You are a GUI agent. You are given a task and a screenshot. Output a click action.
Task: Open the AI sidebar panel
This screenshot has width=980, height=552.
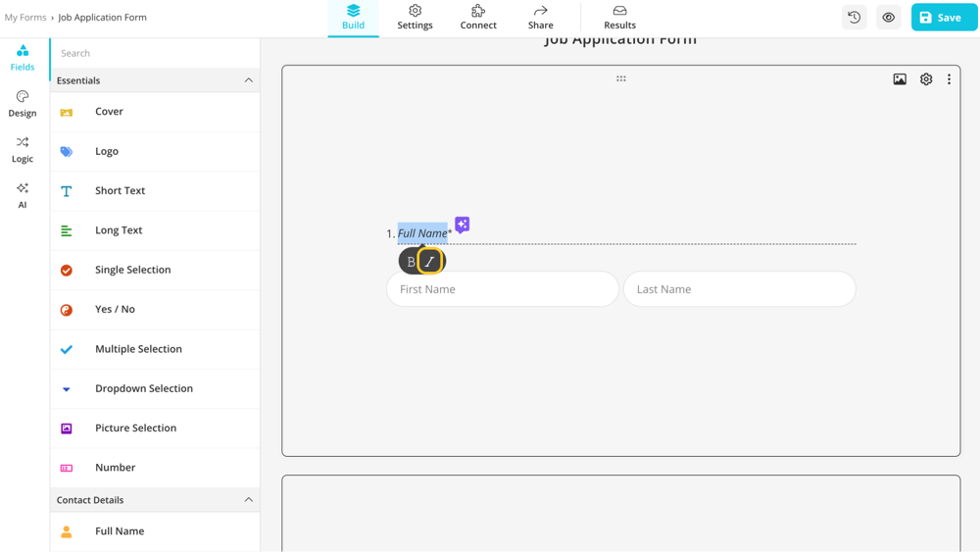tap(23, 196)
